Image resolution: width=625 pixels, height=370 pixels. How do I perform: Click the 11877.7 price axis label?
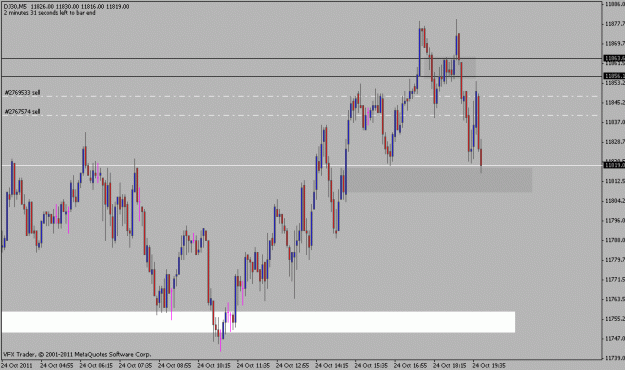(x=615, y=24)
